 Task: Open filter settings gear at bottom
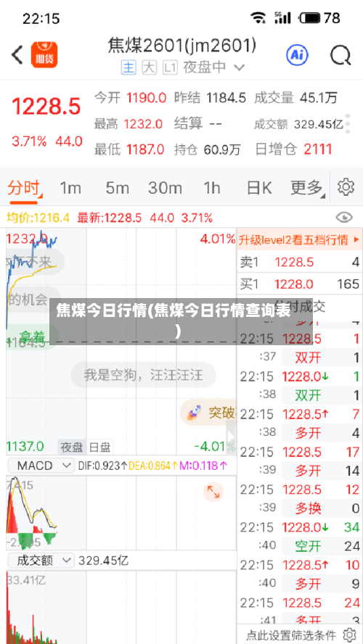pyautogui.click(x=349, y=635)
